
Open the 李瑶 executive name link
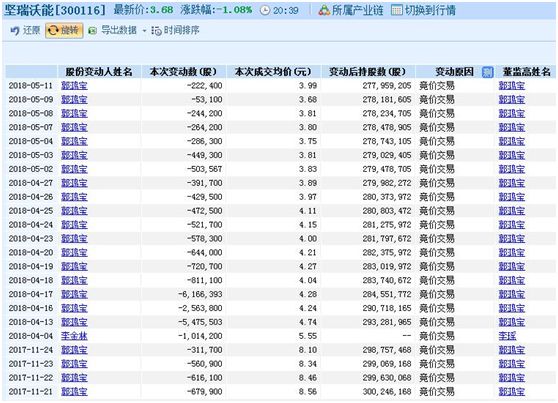click(507, 336)
